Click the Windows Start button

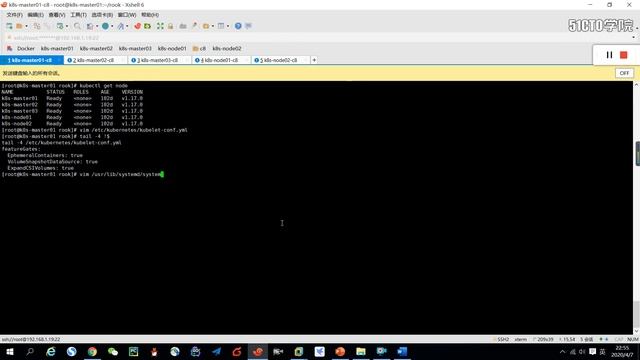pyautogui.click(x=9, y=351)
